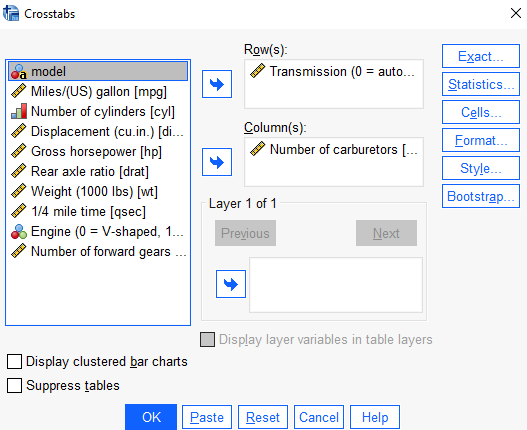Viewport: 527px width, 430px height.
Task: Click the Layer variable transfer arrow button
Action: click(231, 284)
